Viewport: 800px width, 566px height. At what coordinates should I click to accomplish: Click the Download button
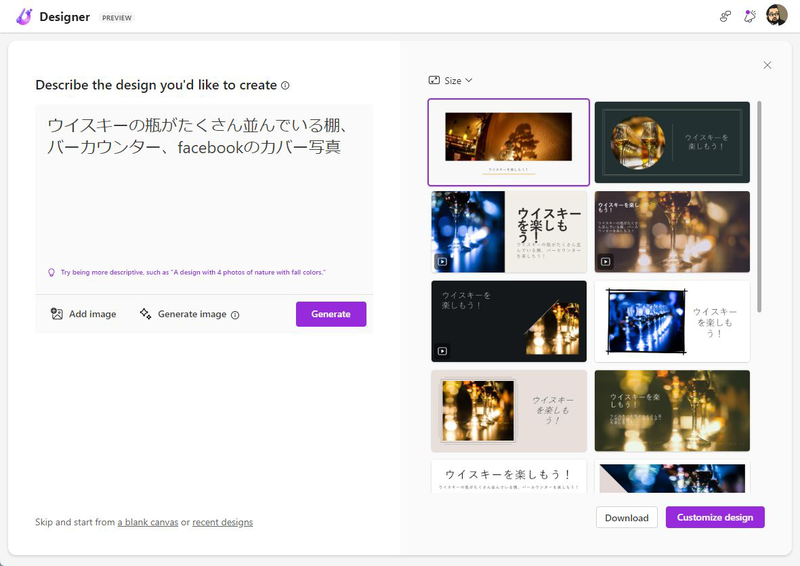pos(627,518)
